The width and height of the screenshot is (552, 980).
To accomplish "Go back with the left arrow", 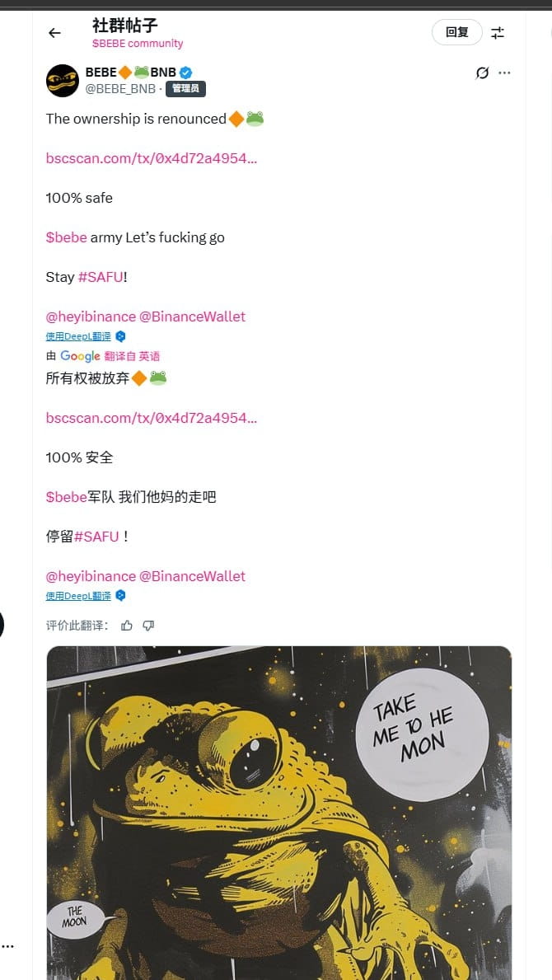I will (x=55, y=33).
